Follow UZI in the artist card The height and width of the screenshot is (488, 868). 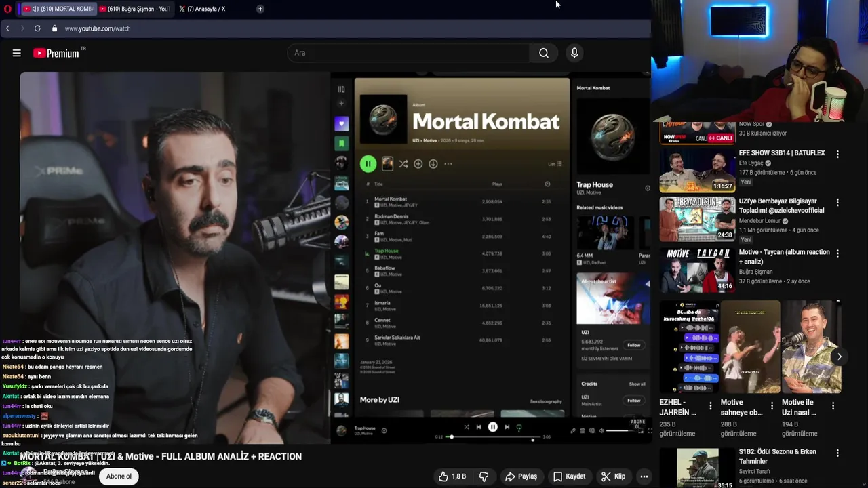[x=633, y=345]
